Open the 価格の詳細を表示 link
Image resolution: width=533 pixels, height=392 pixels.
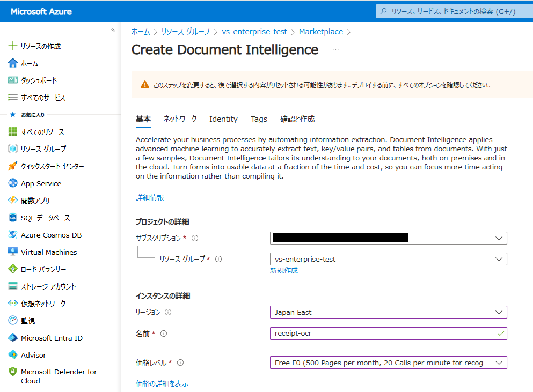coord(162,383)
